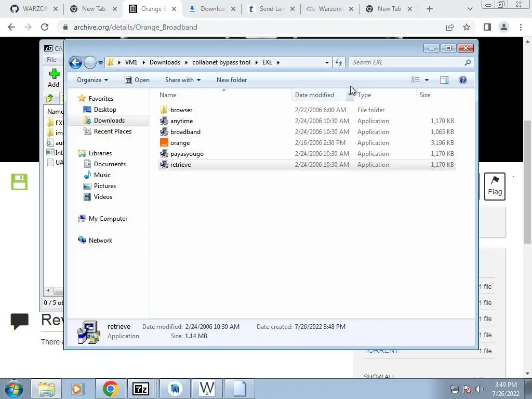Open the Videos library
Image resolution: width=532 pixels, height=399 pixels.
click(103, 196)
